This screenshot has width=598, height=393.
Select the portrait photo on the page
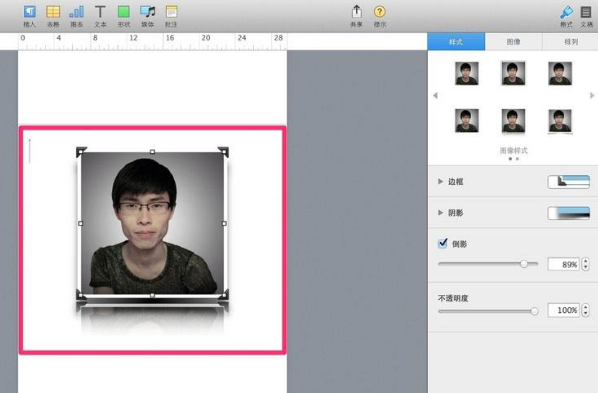point(152,223)
